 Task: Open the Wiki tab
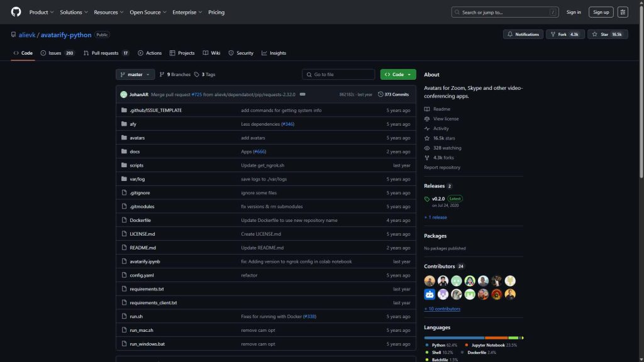click(x=211, y=53)
